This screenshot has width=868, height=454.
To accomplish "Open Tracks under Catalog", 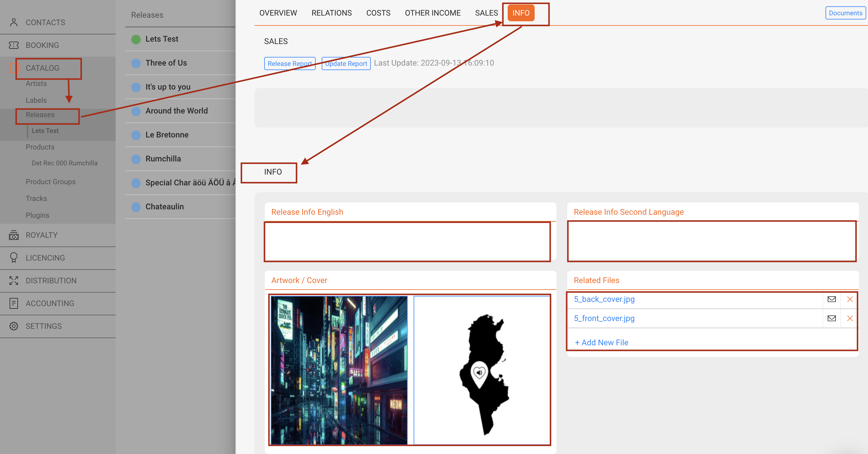I will pos(37,198).
